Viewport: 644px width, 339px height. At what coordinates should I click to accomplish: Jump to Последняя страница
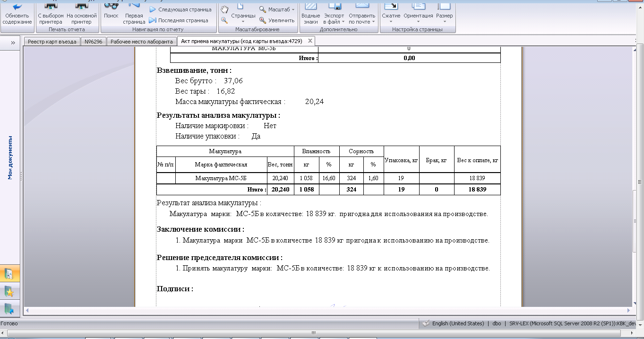point(179,20)
